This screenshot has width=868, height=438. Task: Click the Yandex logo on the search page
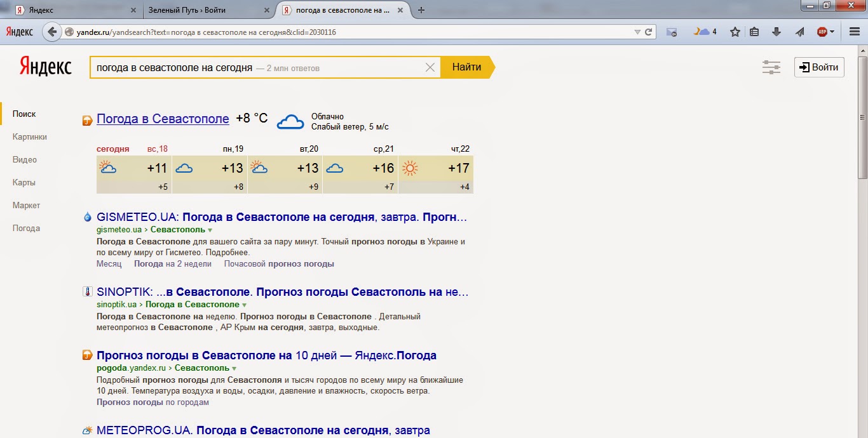[45, 66]
